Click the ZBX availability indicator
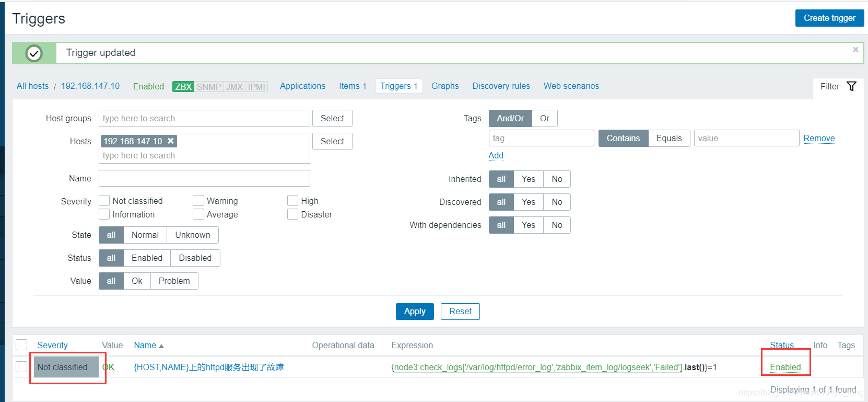The image size is (868, 402). click(x=183, y=87)
